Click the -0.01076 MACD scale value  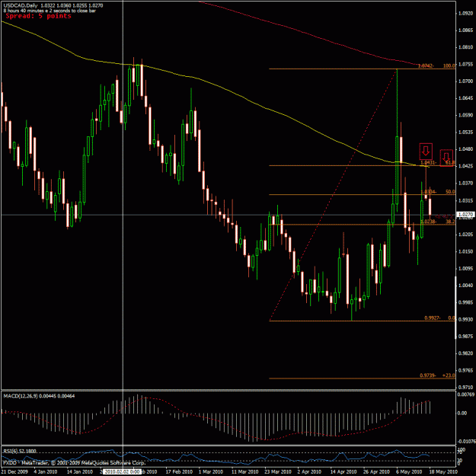click(x=466, y=442)
